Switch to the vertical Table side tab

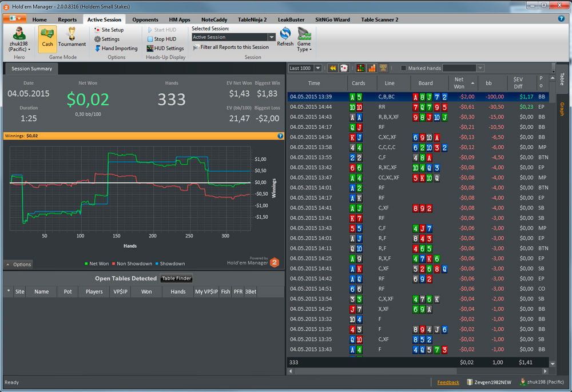(562, 78)
